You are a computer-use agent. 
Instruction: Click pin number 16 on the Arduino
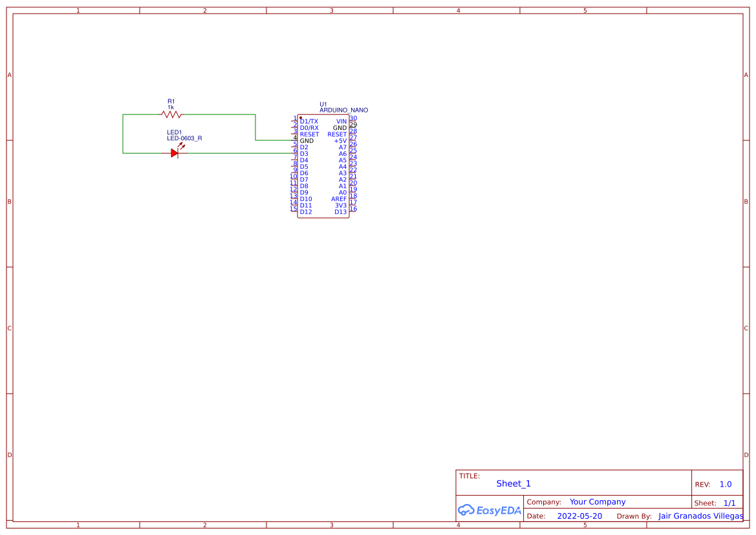click(353, 209)
